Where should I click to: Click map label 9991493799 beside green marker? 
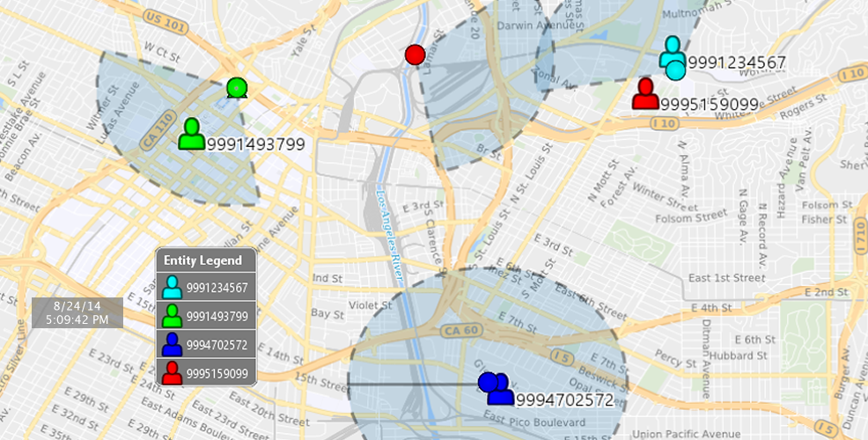tap(256, 144)
